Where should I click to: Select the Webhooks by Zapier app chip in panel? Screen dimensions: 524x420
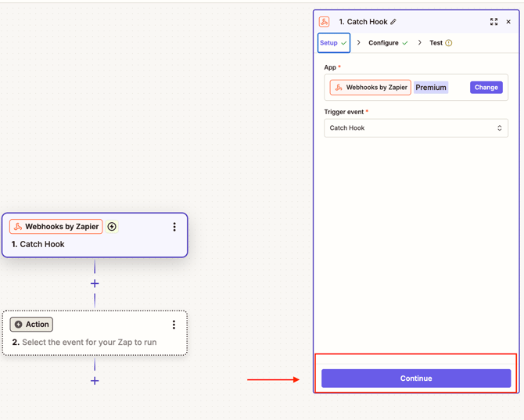(370, 88)
